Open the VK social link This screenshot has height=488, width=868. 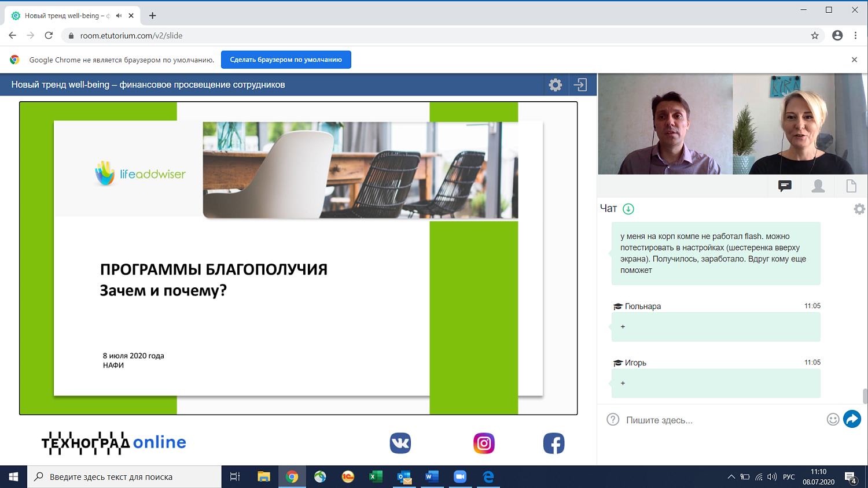400,443
